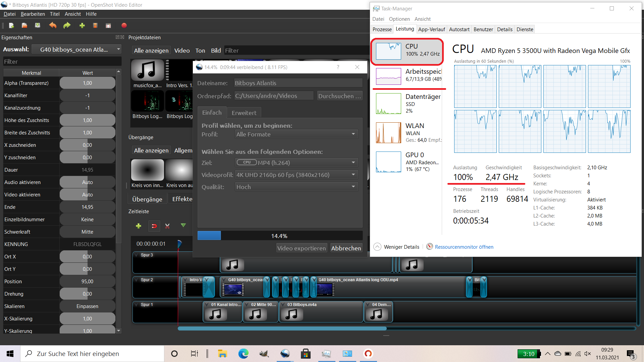
Task: Click the Save Project icon
Action: tap(38, 25)
